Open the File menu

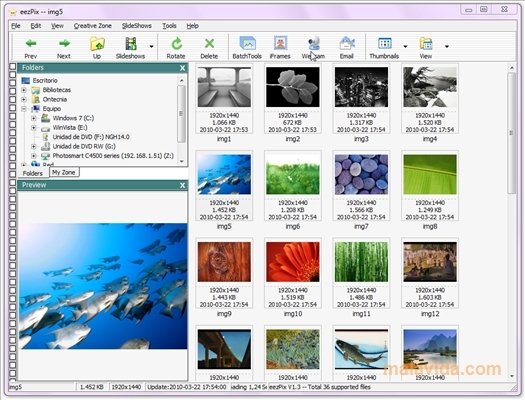point(16,26)
